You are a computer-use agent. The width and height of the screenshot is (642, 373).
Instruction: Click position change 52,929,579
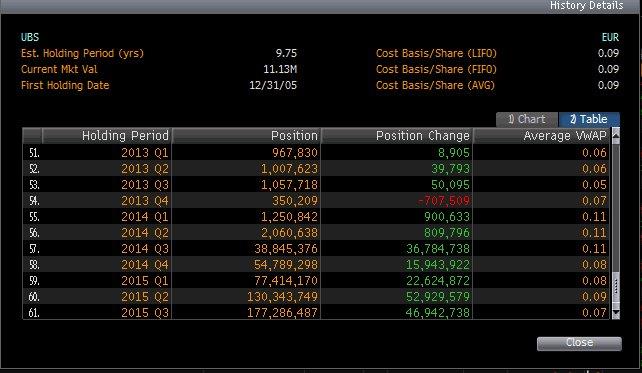coord(438,296)
